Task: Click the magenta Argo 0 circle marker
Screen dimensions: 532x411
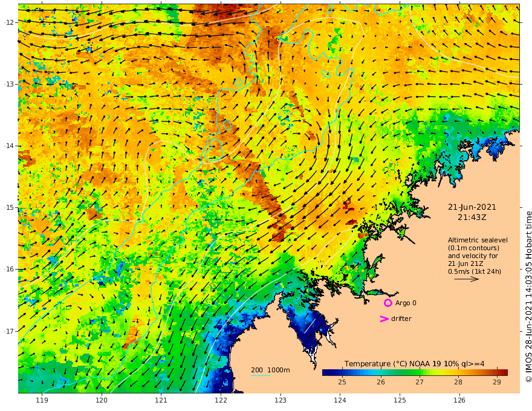Action: 388,303
